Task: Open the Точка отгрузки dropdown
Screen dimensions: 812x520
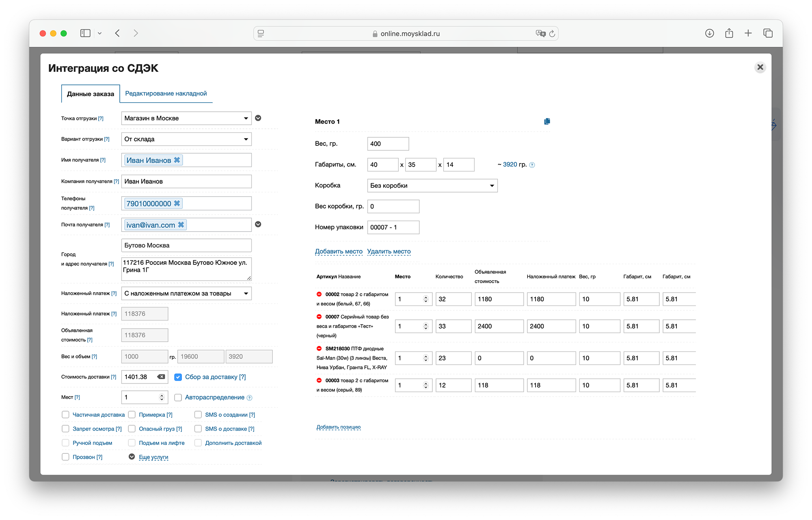Action: [x=186, y=118]
